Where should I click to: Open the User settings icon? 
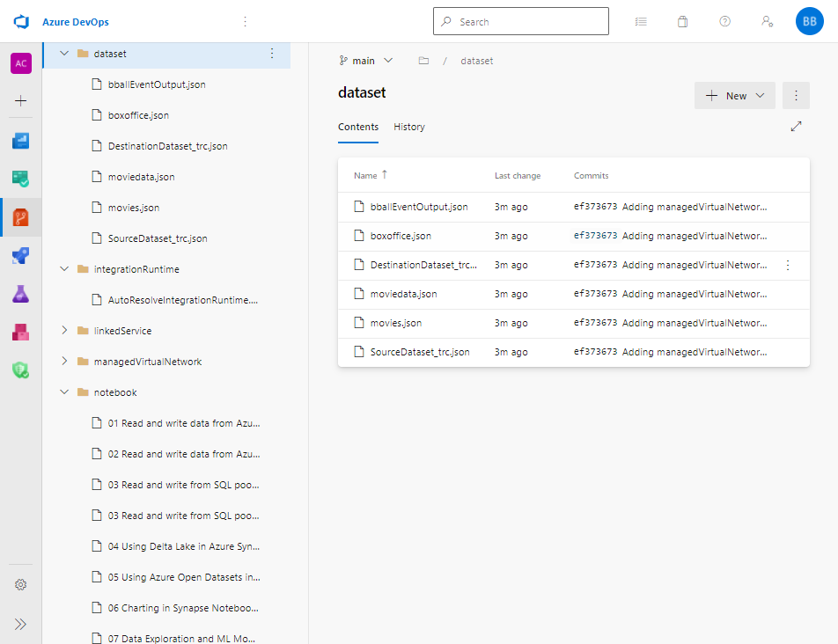click(x=767, y=21)
